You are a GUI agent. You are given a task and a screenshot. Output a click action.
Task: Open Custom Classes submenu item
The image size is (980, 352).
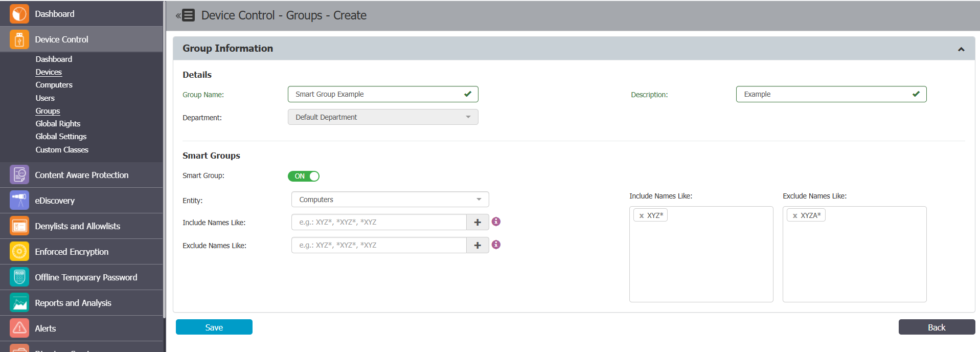pos(62,150)
